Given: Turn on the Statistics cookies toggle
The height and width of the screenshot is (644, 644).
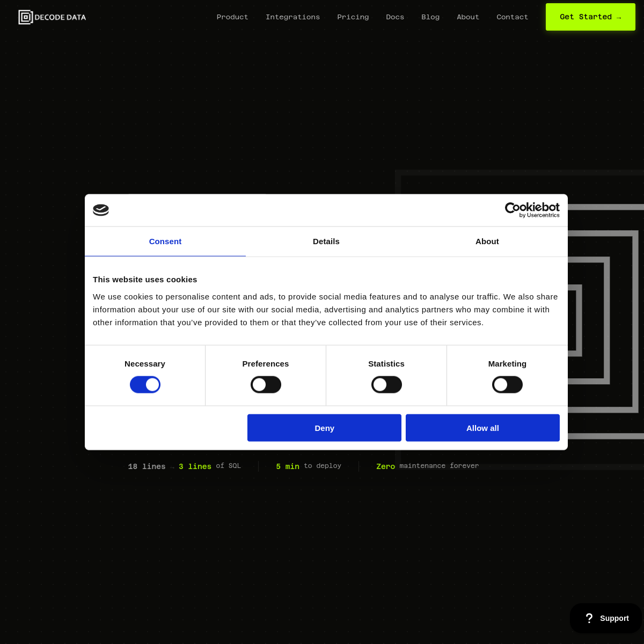Looking at the screenshot, I should coord(386,385).
